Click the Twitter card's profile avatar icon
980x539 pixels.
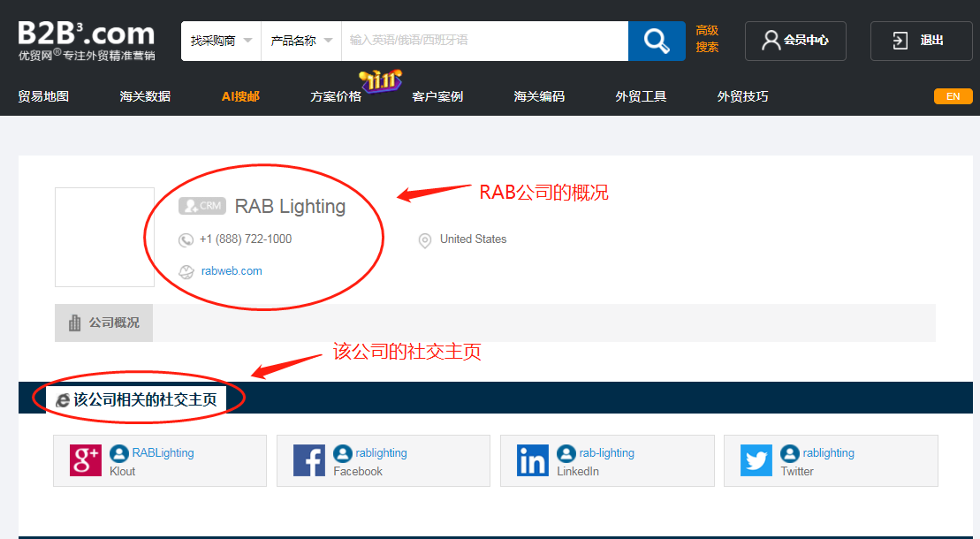click(x=789, y=453)
